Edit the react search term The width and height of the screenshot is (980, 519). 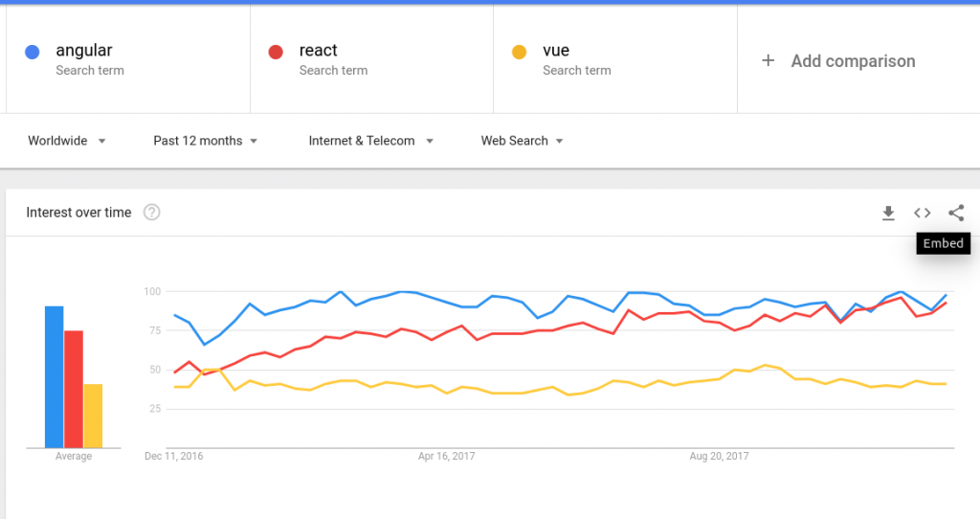pos(318,51)
